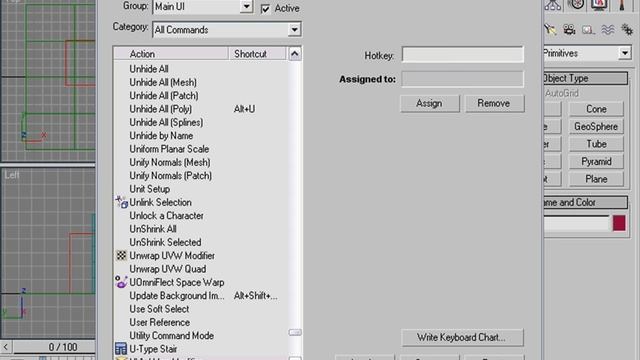Screen dimensions: 640x360
Task: Select the Space Warps wave icon
Action: (608, 30)
